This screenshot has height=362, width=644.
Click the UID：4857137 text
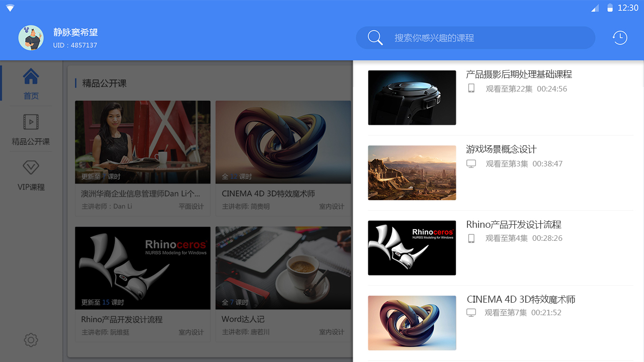(75, 45)
